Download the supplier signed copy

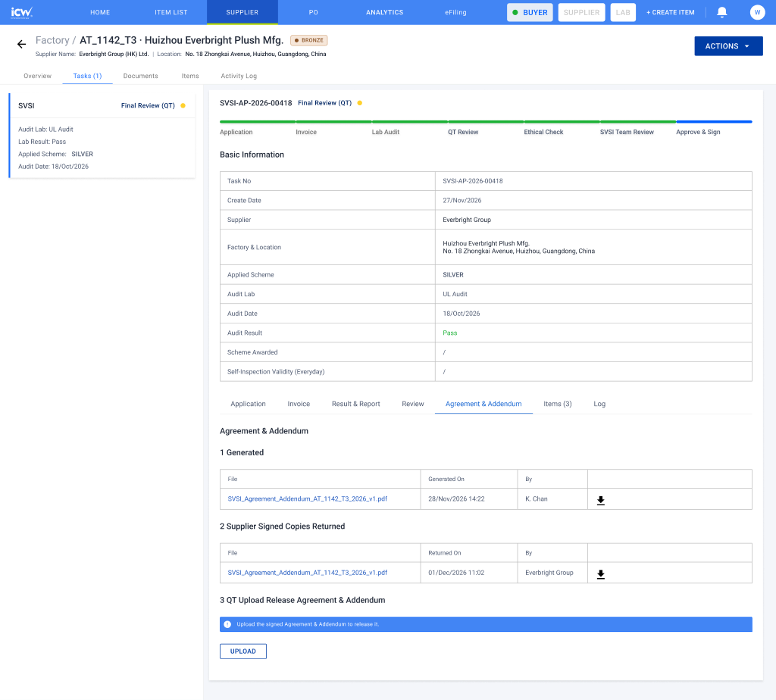click(600, 573)
